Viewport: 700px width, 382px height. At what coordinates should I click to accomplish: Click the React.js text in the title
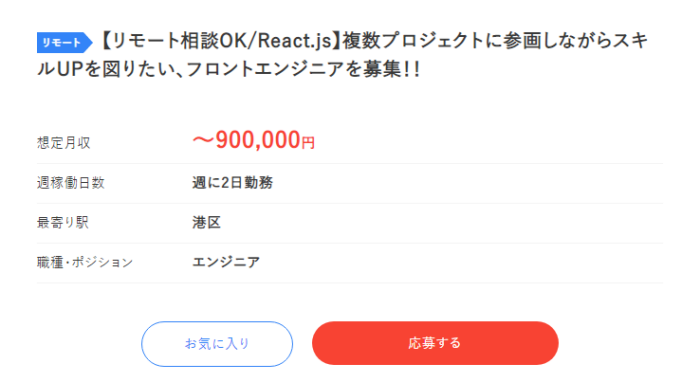(x=295, y=41)
